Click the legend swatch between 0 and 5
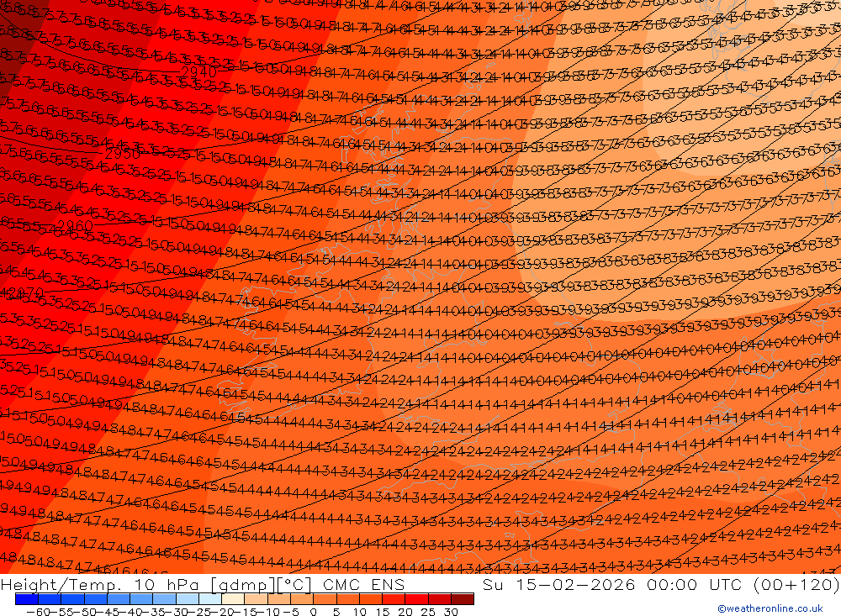Image resolution: width=841 pixels, height=616 pixels. [x=325, y=599]
